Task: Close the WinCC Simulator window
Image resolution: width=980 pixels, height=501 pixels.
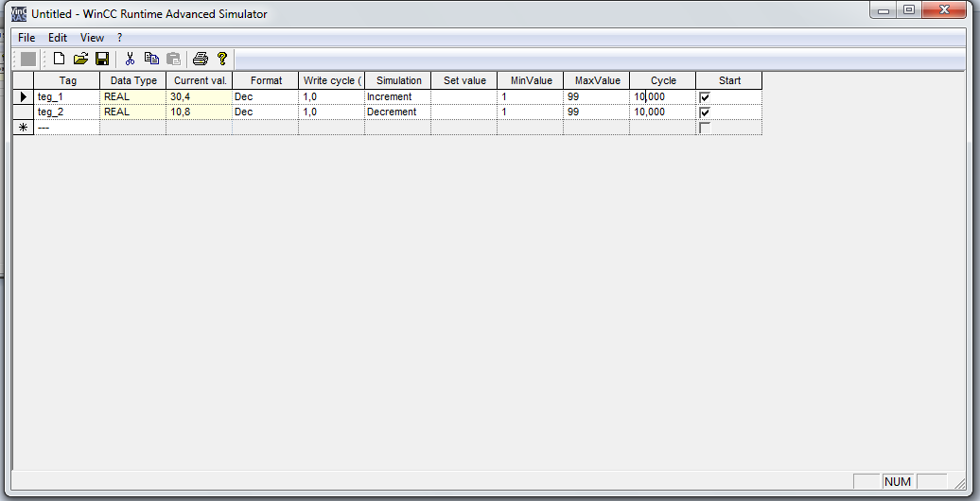Action: click(x=944, y=10)
